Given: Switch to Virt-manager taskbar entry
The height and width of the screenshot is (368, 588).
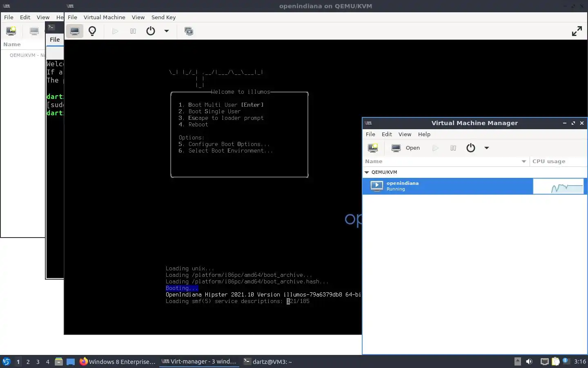Looking at the screenshot, I should [x=199, y=361].
